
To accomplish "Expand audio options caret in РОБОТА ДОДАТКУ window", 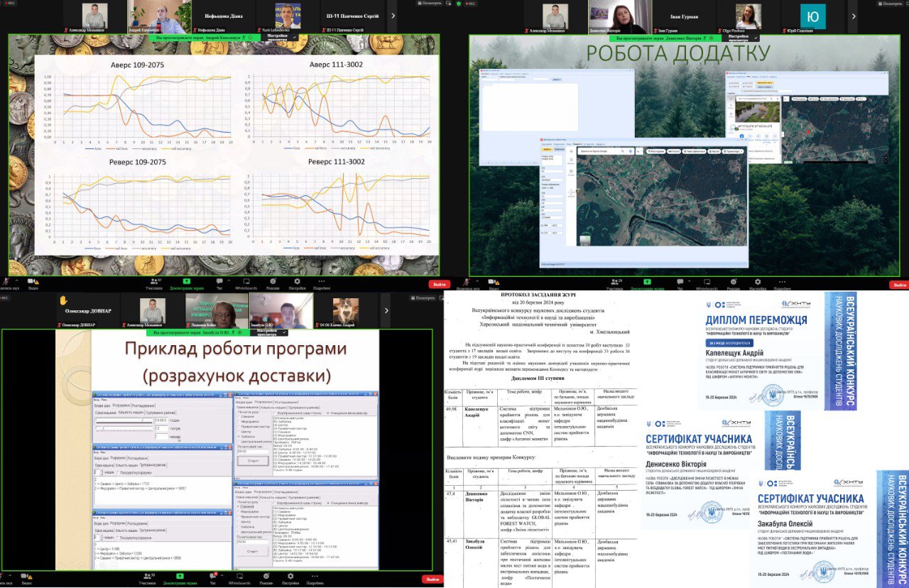I will 477,280.
